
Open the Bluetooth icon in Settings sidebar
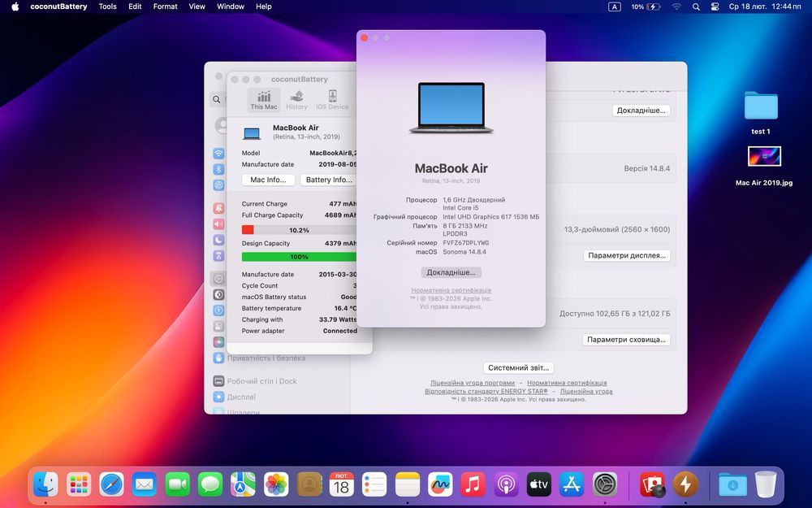tap(219, 170)
